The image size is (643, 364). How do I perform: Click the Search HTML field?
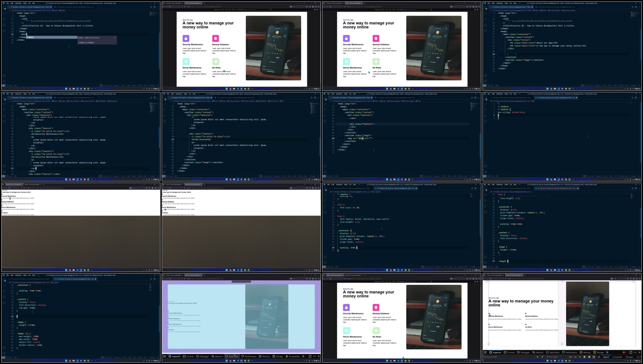[x=509, y=357]
